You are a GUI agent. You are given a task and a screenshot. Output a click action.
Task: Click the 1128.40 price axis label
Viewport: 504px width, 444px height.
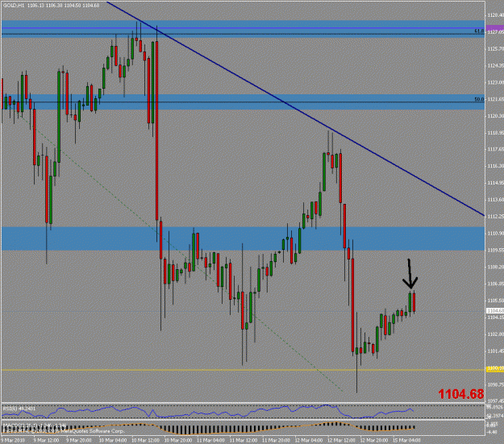pos(495,15)
